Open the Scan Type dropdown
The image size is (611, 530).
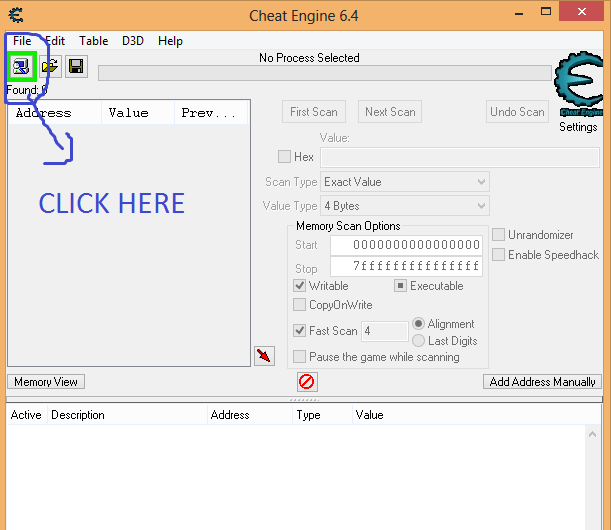tap(404, 182)
